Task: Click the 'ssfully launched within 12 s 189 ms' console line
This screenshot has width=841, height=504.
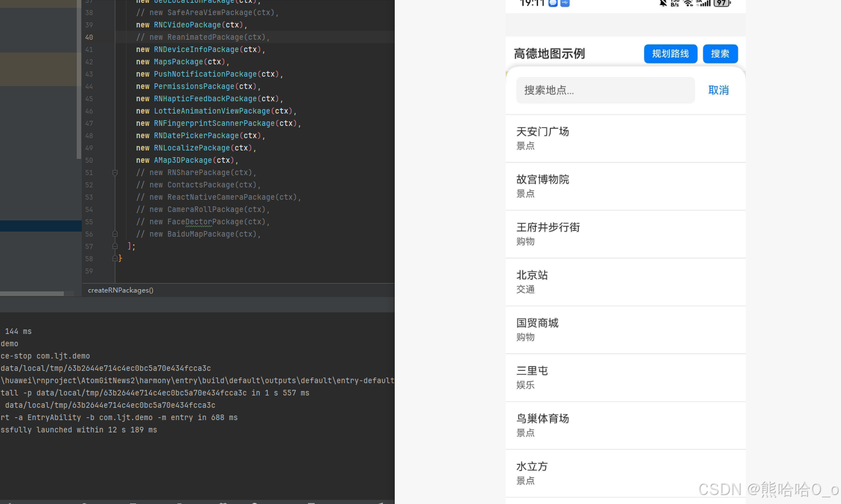Action: [78, 430]
